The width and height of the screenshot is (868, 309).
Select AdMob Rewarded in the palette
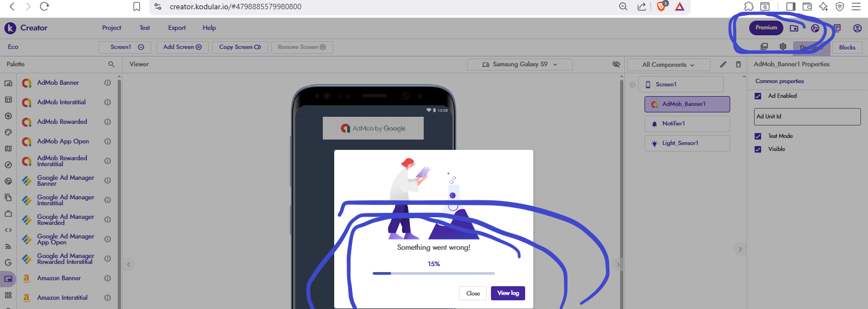[x=62, y=122]
